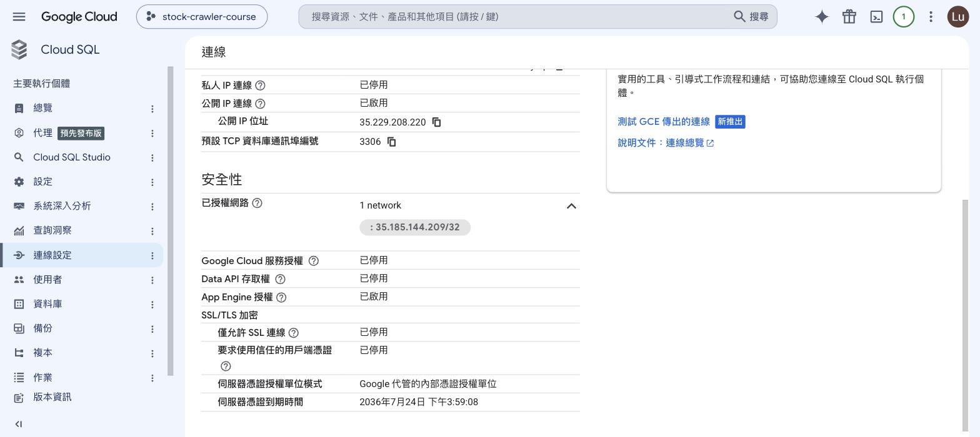The height and width of the screenshot is (437, 980).
Task: Click the Google Cloud logo
Action: [x=79, y=17]
